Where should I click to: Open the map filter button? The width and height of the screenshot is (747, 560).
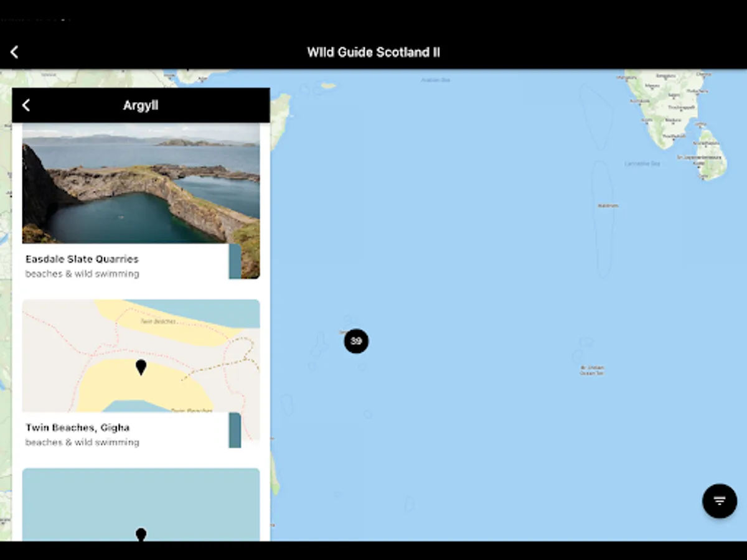(720, 501)
